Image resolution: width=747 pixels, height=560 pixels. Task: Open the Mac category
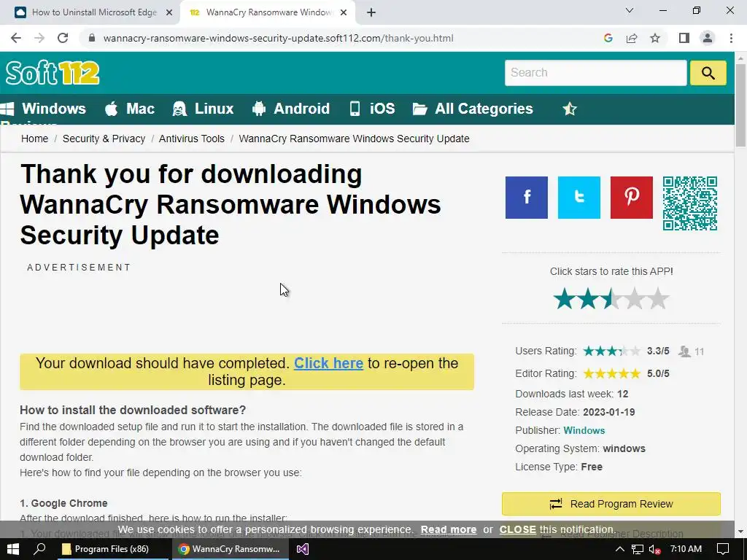click(130, 109)
